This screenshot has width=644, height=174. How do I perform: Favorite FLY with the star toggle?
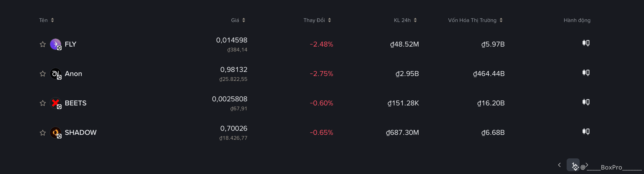coord(43,44)
